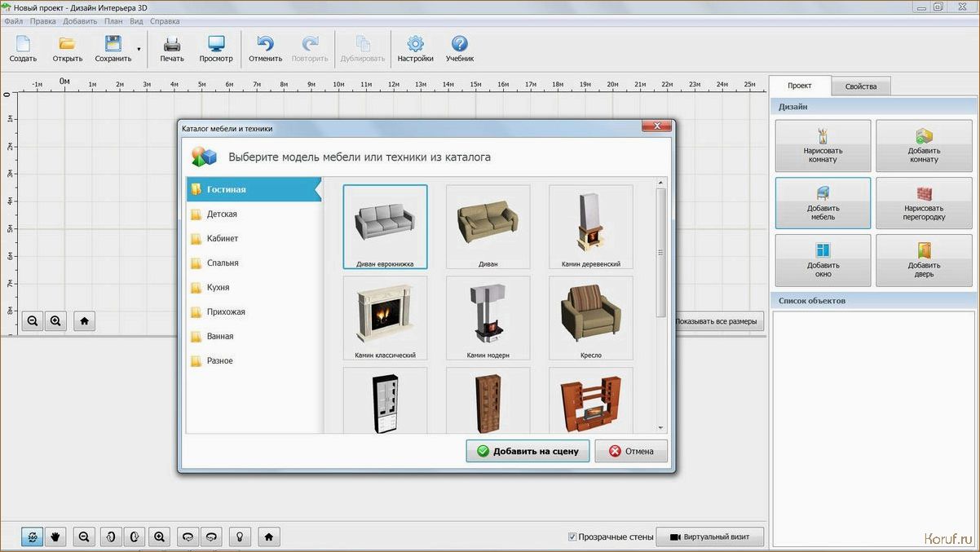This screenshot has width=980, height=552.
Task: Start Виртуальный визит
Action: (x=709, y=537)
